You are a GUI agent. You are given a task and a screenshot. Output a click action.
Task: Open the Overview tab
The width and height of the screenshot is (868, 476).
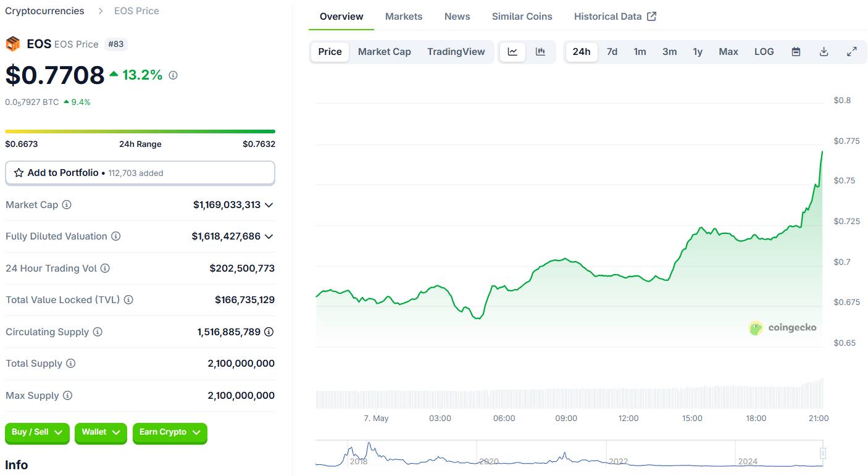(x=341, y=17)
